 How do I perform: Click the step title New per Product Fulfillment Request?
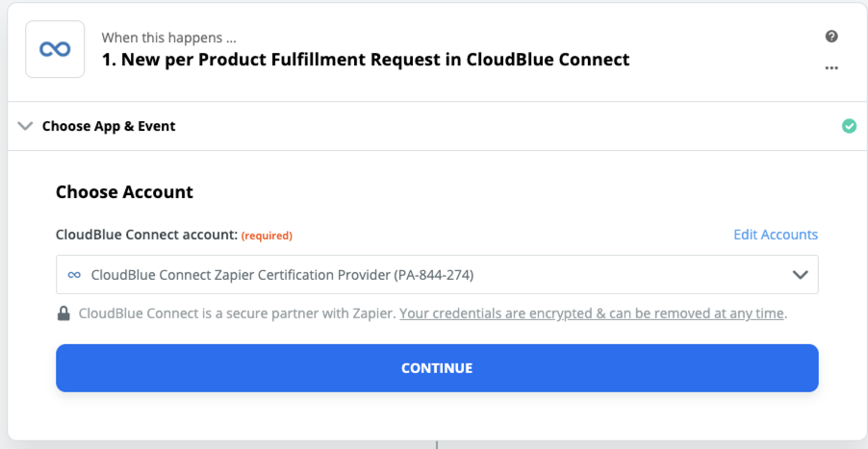[366, 60]
